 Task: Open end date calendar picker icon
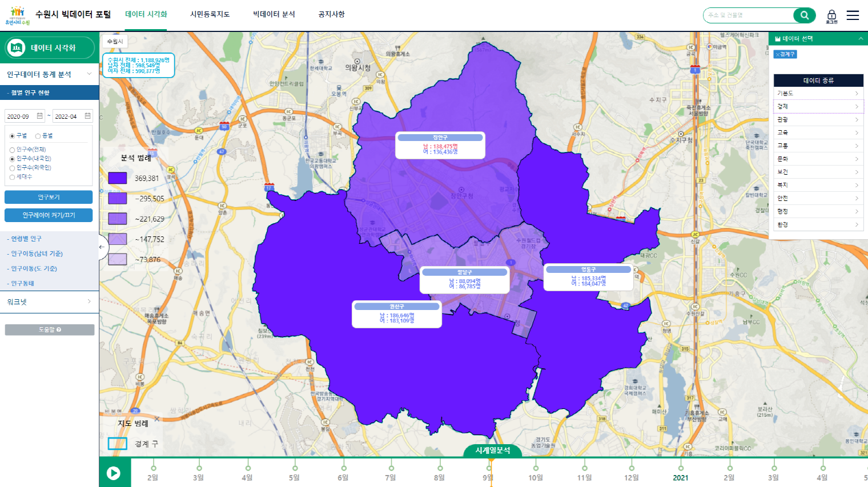pos(87,116)
